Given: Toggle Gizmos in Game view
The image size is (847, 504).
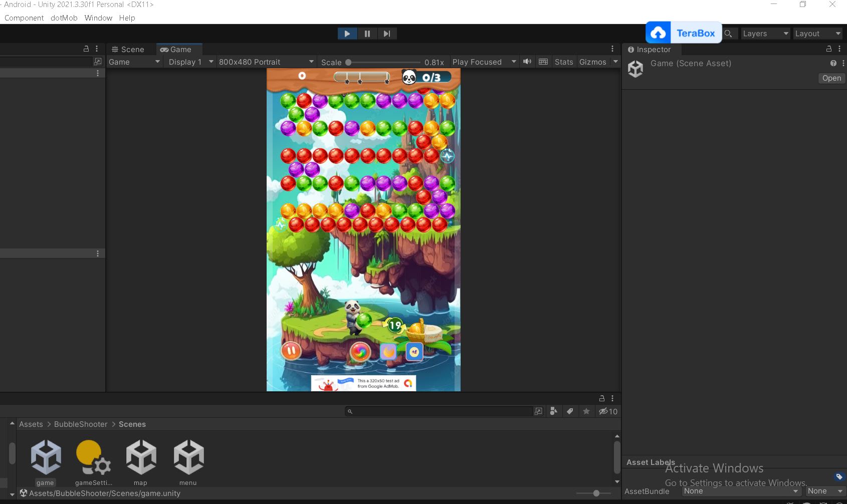Looking at the screenshot, I should [593, 62].
